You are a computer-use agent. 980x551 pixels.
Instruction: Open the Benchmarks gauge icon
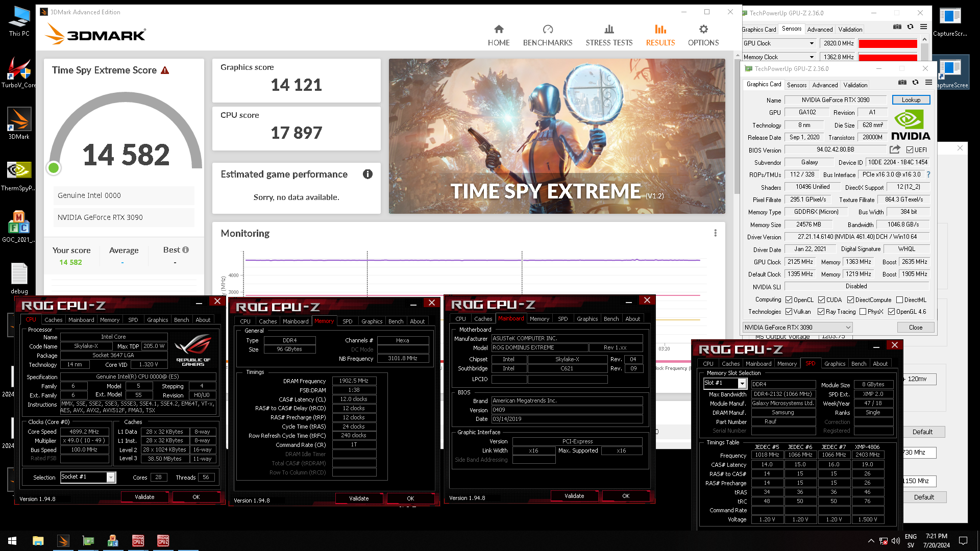pyautogui.click(x=548, y=30)
